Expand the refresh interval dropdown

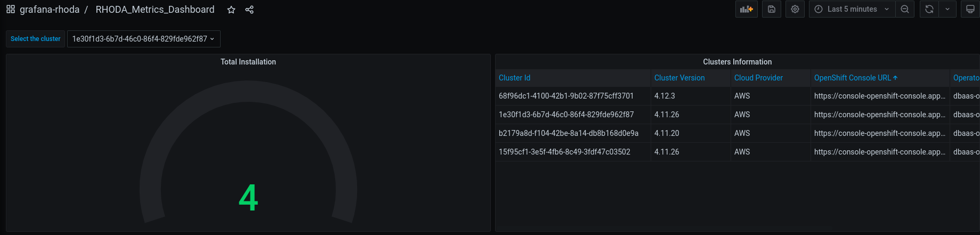pyautogui.click(x=947, y=9)
